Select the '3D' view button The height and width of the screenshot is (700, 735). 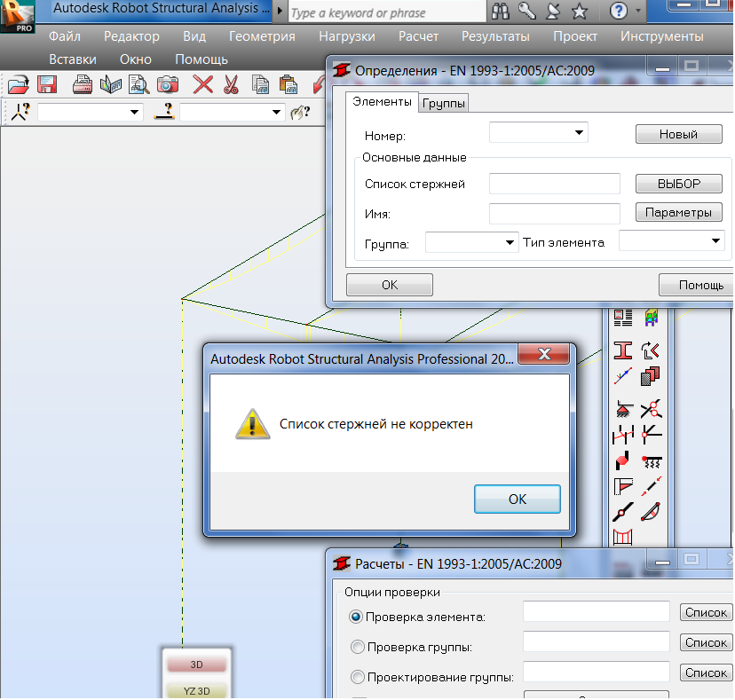(196, 665)
